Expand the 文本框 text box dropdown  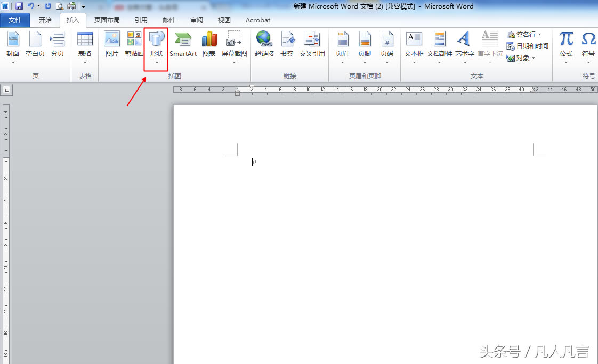(414, 62)
